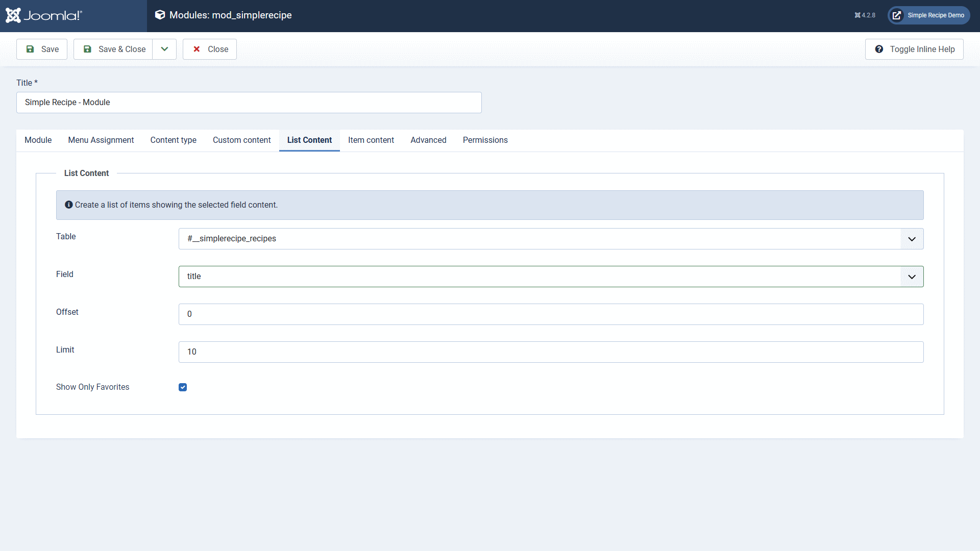Viewport: 980px width, 551px height.
Task: Click the Limit input field
Action: point(551,352)
